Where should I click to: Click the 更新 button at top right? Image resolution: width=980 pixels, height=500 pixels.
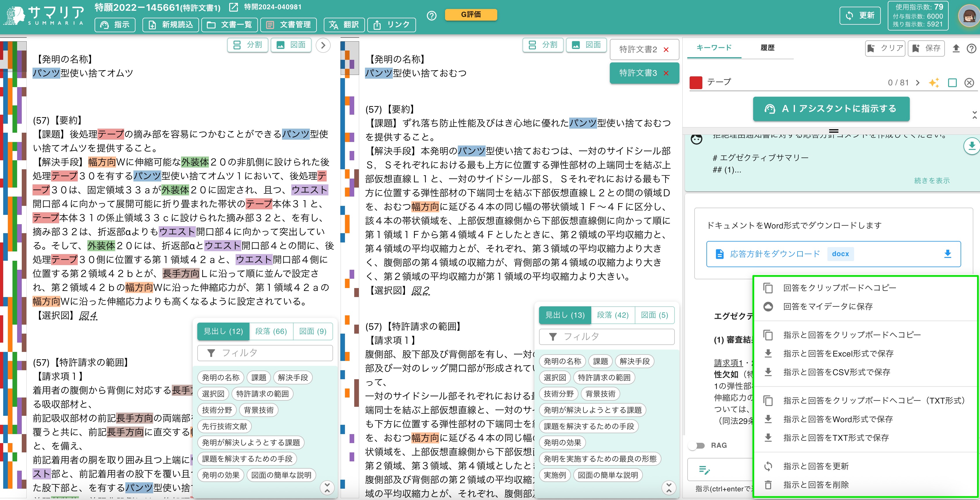[860, 16]
